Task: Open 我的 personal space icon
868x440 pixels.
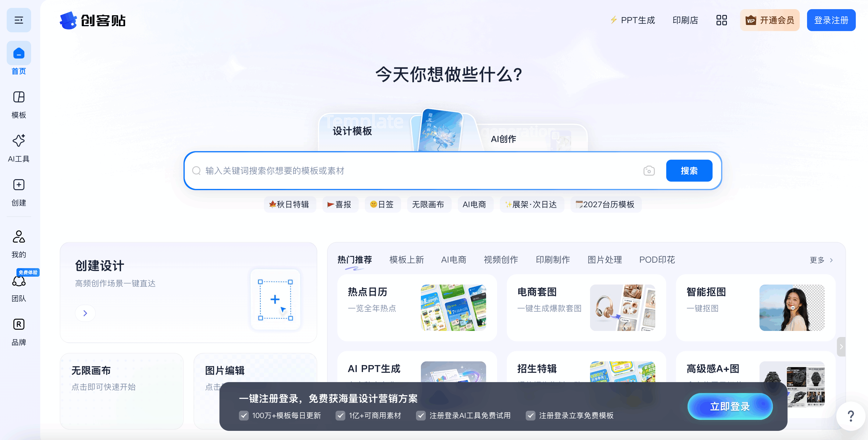Action: coord(19,236)
